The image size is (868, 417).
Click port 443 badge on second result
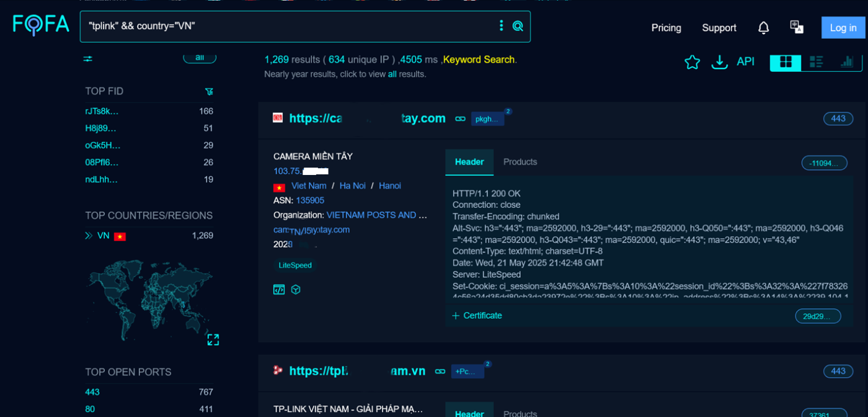coord(838,371)
